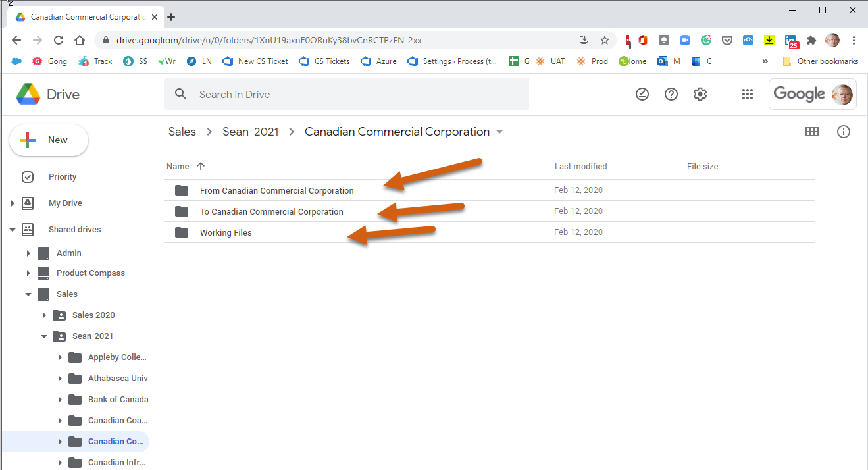Click the user profile avatar picture
The height and width of the screenshot is (470, 868).
pos(842,94)
